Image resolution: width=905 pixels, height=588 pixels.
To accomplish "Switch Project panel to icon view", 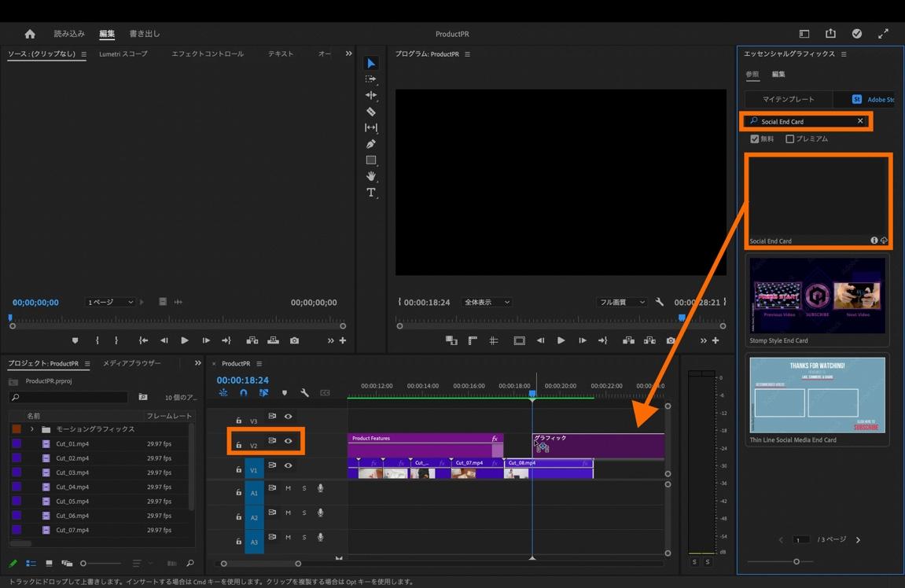I will pyautogui.click(x=49, y=563).
